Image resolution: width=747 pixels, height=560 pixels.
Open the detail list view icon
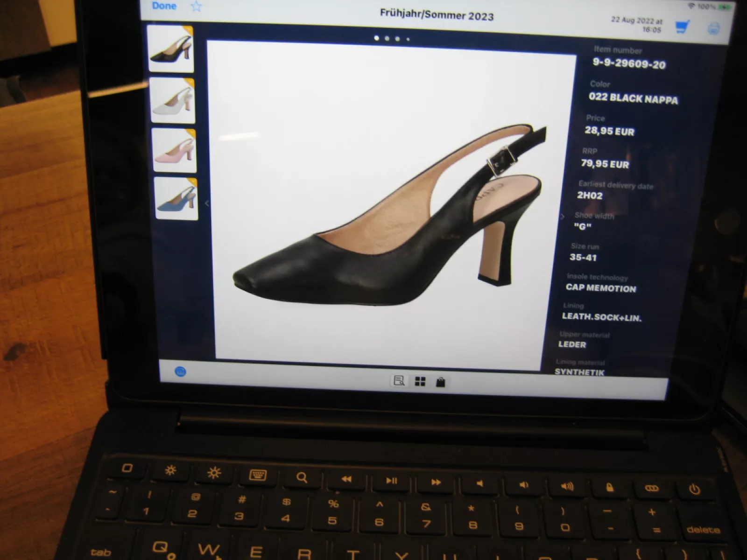coord(399,381)
